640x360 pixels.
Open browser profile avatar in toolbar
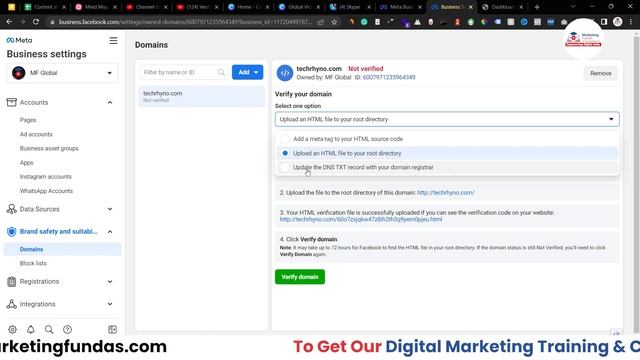click(617, 22)
